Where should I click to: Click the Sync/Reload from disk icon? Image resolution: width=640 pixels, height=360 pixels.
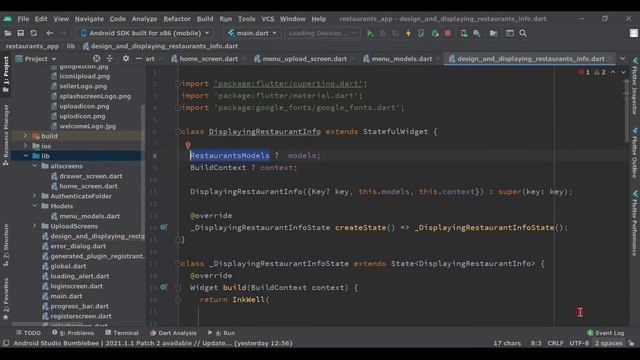33,33
